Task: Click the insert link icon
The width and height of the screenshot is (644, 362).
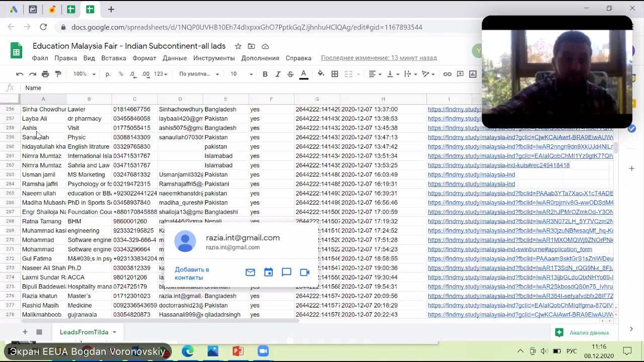Action: coord(447,74)
